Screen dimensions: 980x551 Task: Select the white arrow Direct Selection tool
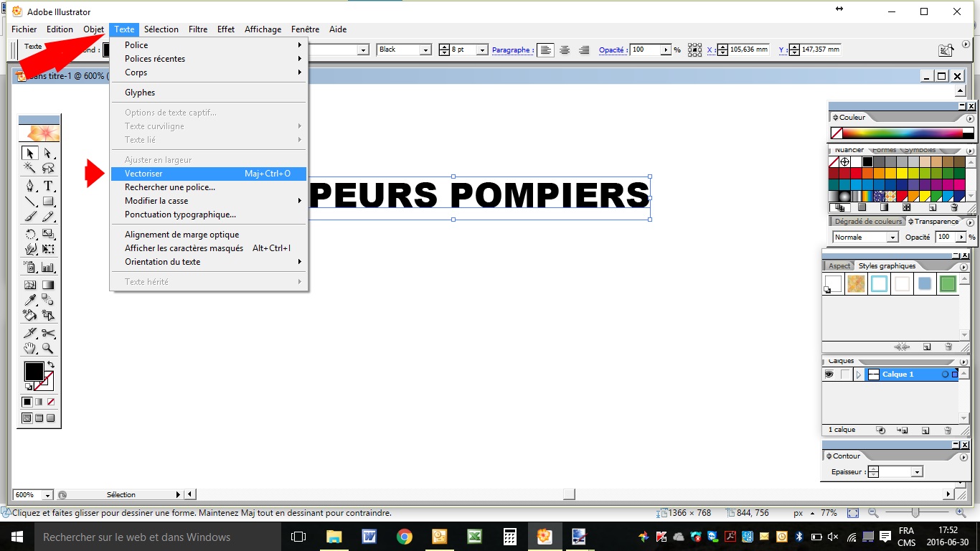point(48,153)
